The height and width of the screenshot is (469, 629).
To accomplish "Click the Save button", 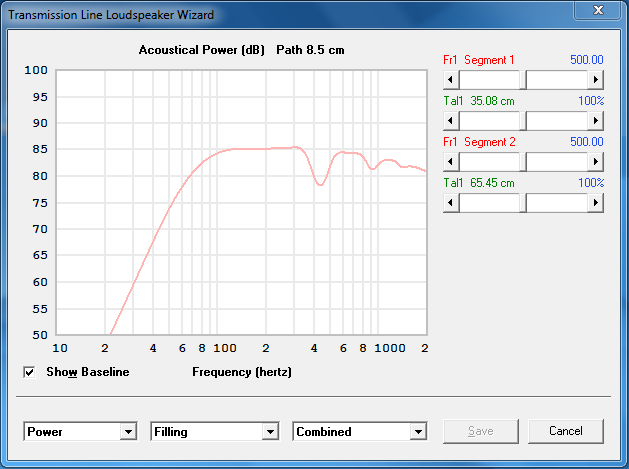I will (481, 431).
